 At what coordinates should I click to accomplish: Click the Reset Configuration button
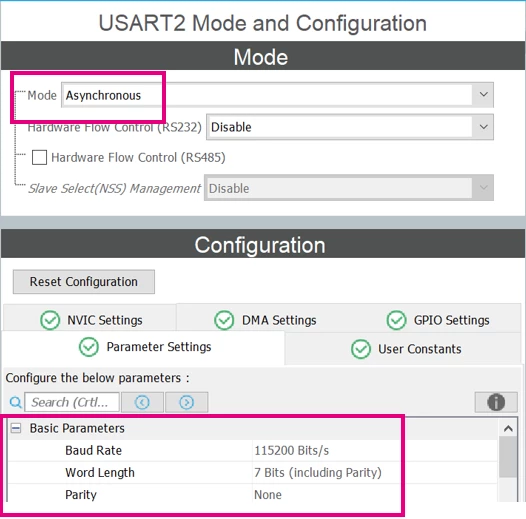[84, 282]
